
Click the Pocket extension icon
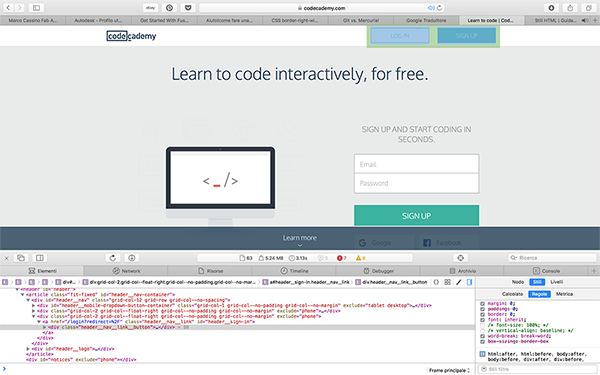click(188, 8)
